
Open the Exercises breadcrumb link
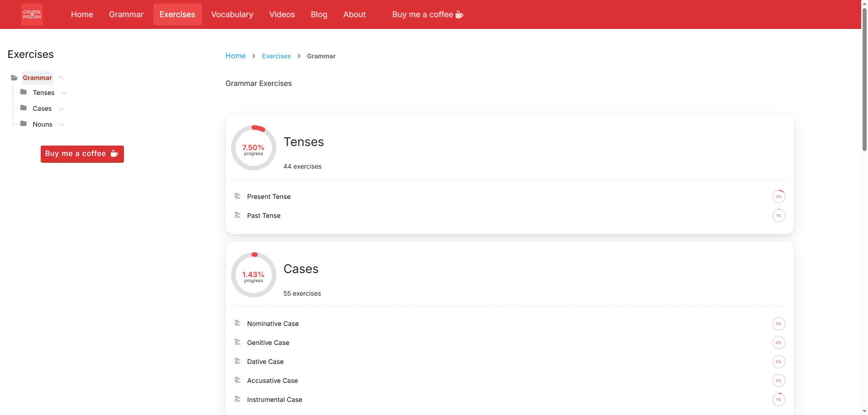(276, 56)
